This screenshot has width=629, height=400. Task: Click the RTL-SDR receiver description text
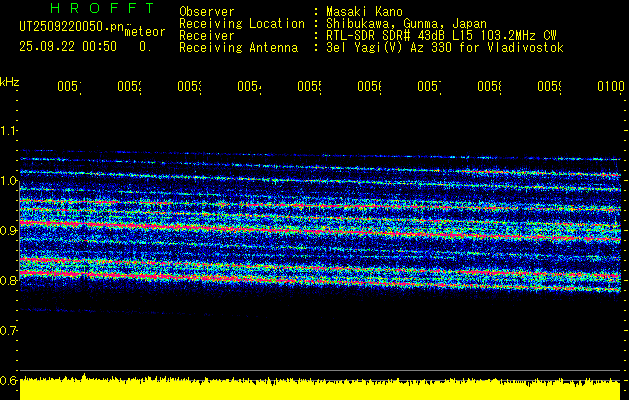click(x=441, y=36)
